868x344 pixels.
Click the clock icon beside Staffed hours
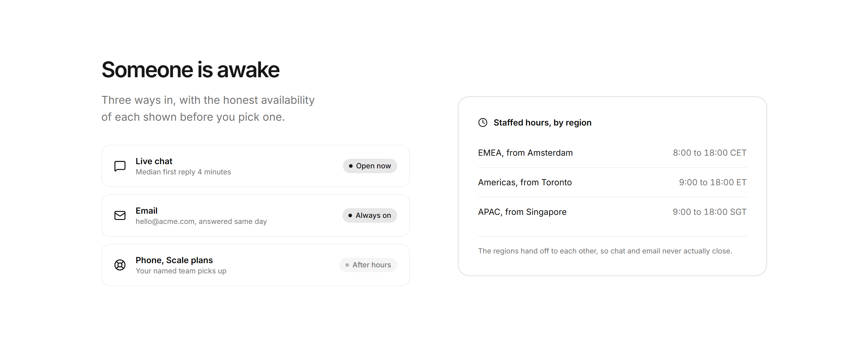tap(483, 123)
